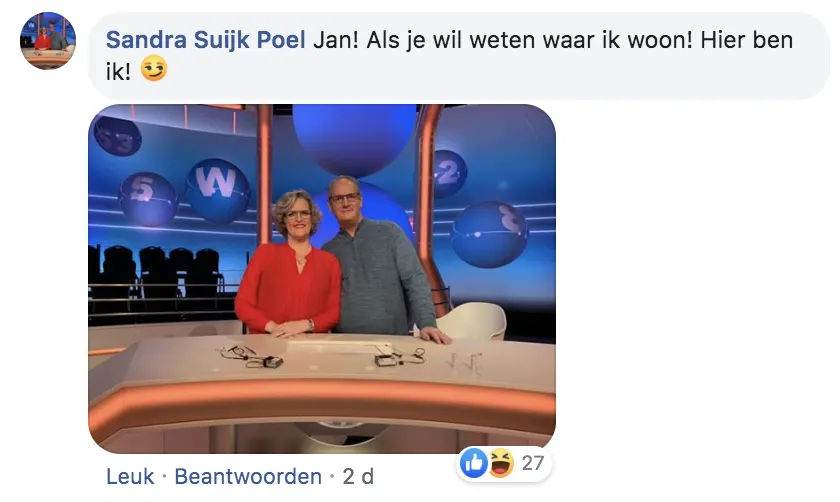Click the blue thumbs-up reaction icon
The height and width of the screenshot is (502, 840).
pos(474,463)
